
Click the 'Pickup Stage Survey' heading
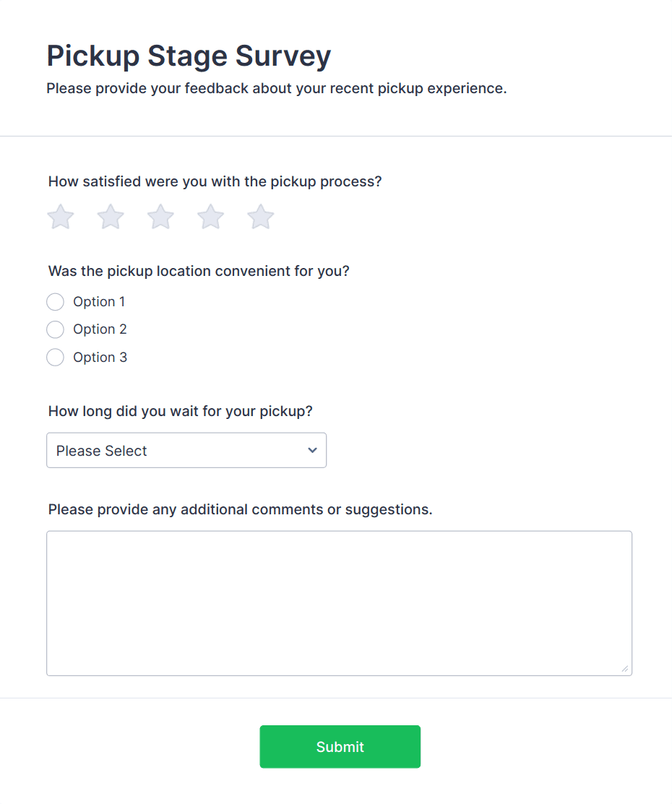189,56
